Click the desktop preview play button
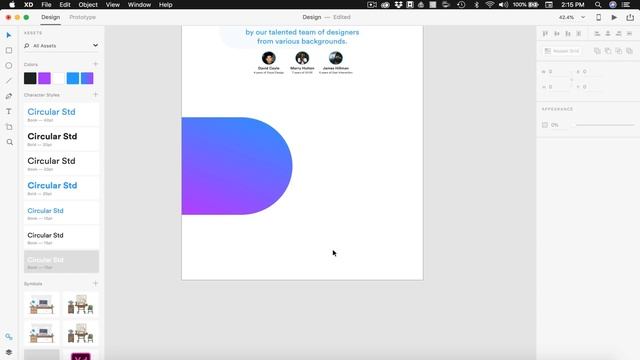This screenshot has height=360, width=640. [x=614, y=17]
